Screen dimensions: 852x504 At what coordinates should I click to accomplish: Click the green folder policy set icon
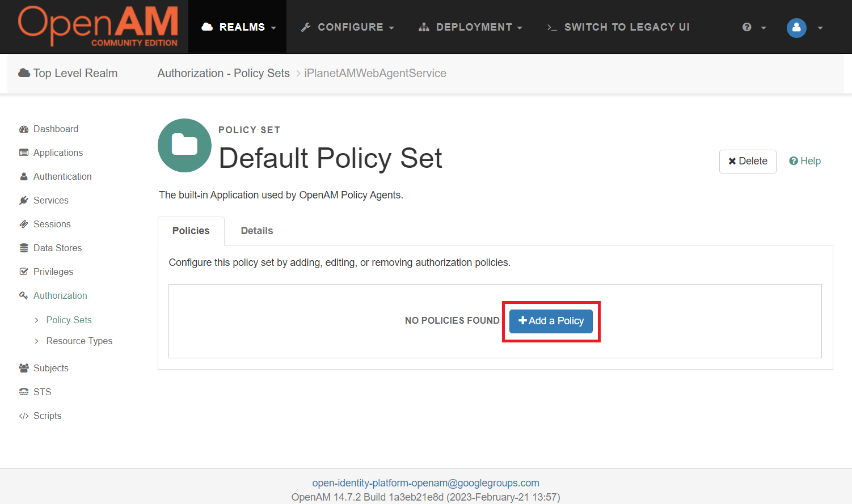click(184, 145)
